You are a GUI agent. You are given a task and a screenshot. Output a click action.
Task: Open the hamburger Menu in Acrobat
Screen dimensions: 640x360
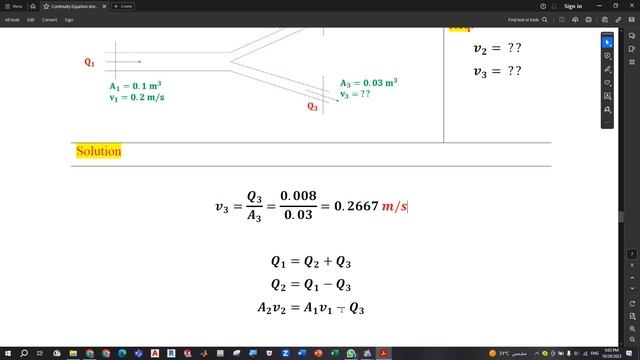tap(13, 6)
